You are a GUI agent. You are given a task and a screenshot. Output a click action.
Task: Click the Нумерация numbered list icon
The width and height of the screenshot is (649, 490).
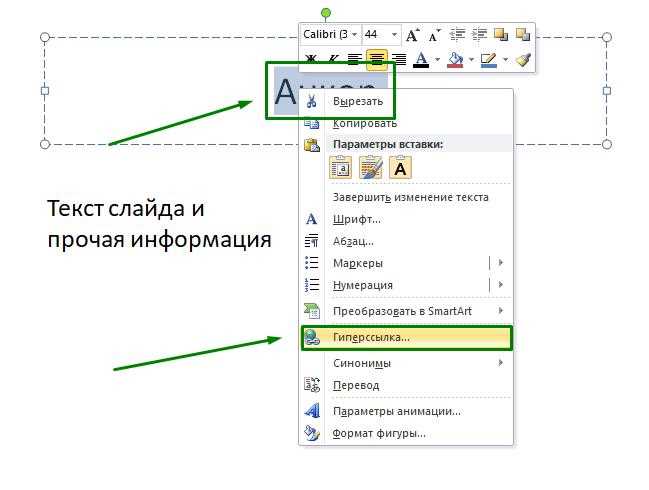(312, 285)
